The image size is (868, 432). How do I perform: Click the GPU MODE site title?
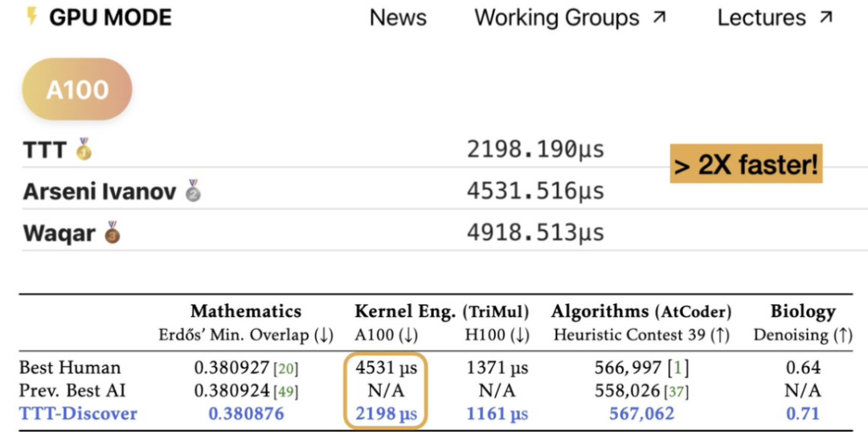[x=110, y=18]
